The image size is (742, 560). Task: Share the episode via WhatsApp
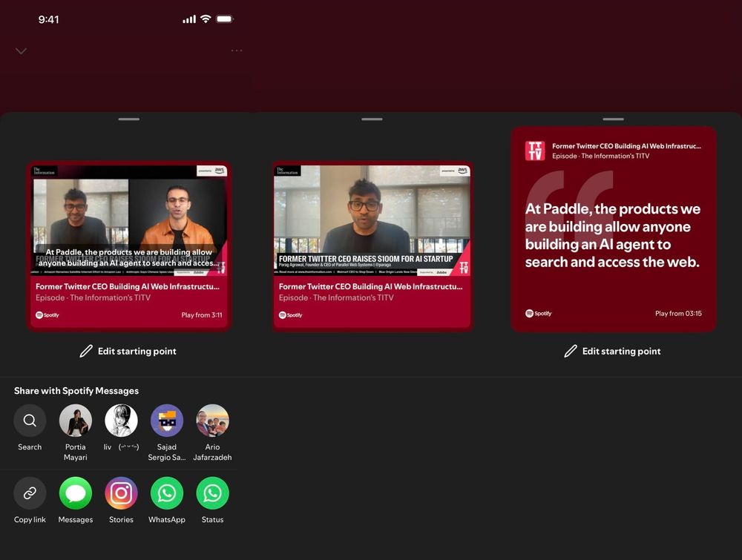click(166, 493)
